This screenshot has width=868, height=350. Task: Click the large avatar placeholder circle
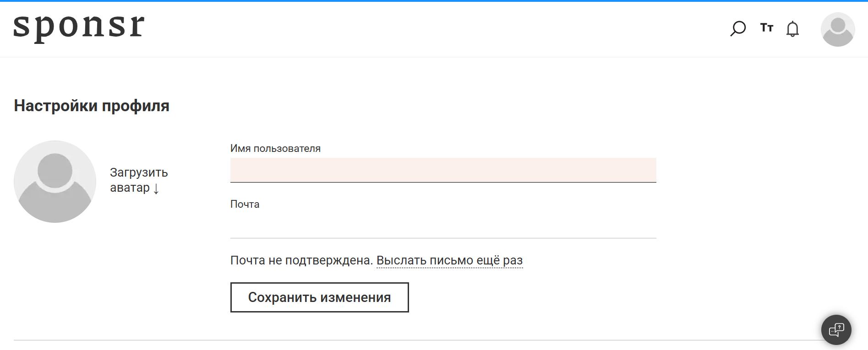tap(55, 181)
